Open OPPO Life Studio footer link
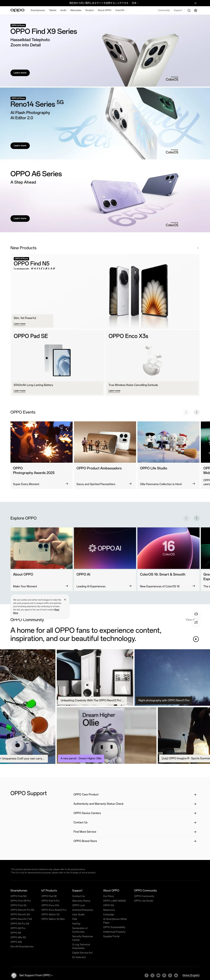 [x=144, y=901]
